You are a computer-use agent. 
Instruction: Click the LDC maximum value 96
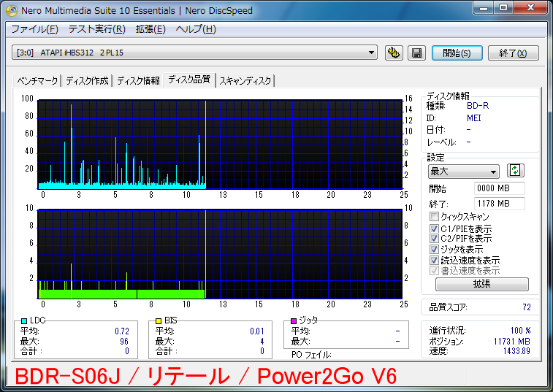pos(124,341)
